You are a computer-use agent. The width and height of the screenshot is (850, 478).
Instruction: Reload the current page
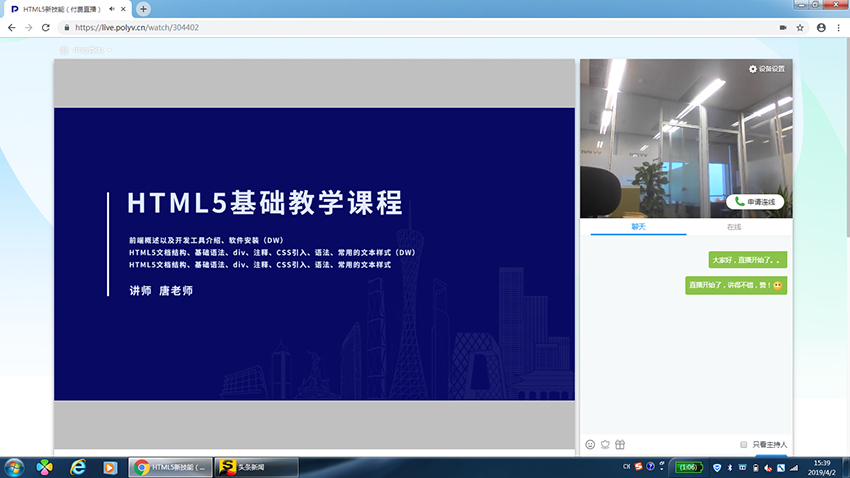[47, 28]
